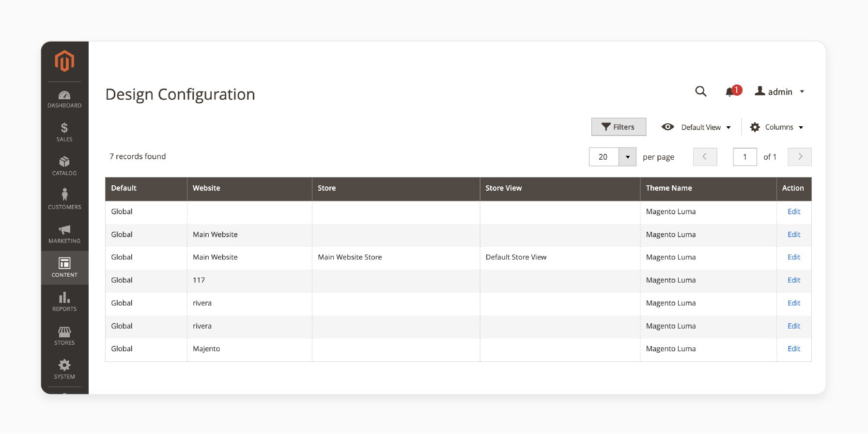This screenshot has height=434, width=868.
Task: Click Magento Luma in the Majento row
Action: click(x=671, y=348)
